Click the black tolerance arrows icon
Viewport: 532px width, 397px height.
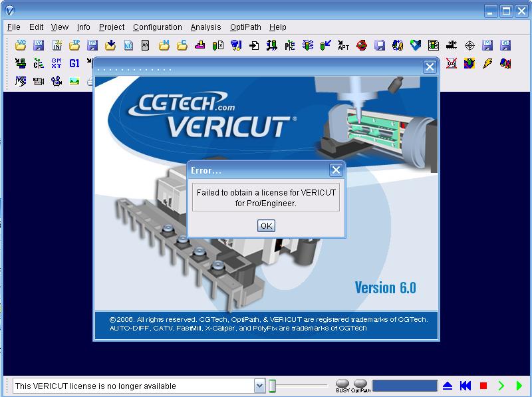pos(452,45)
